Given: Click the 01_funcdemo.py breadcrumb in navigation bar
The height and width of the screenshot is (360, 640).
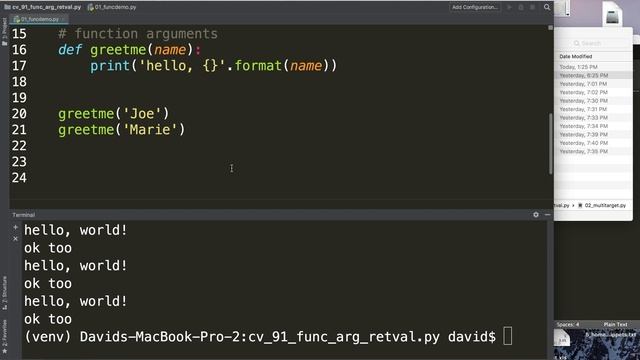Looking at the screenshot, I should click(x=112, y=7).
